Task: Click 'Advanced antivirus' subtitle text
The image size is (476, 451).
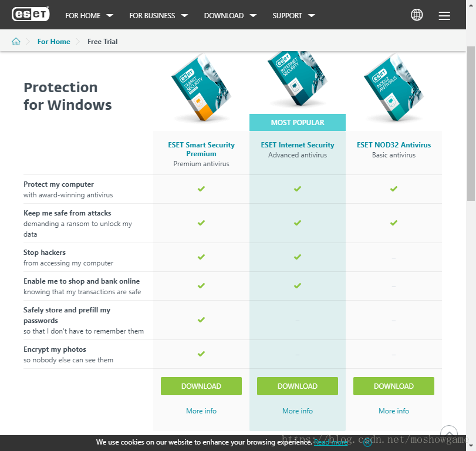Action: click(x=298, y=155)
